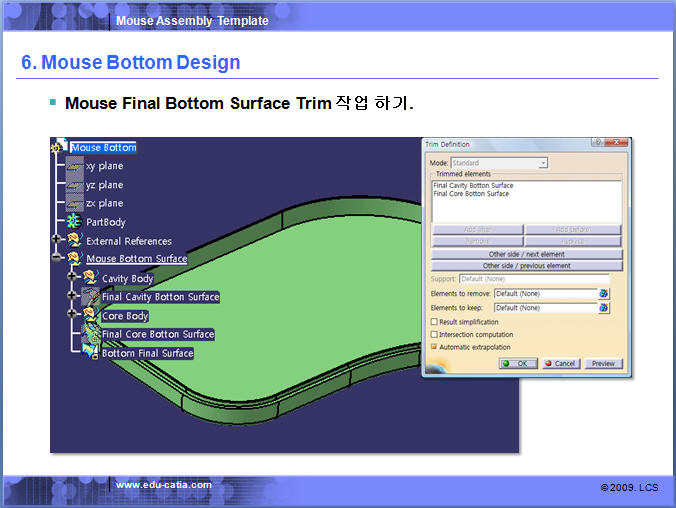This screenshot has height=508, width=676.
Task: Expand the External References node
Action: point(58,241)
